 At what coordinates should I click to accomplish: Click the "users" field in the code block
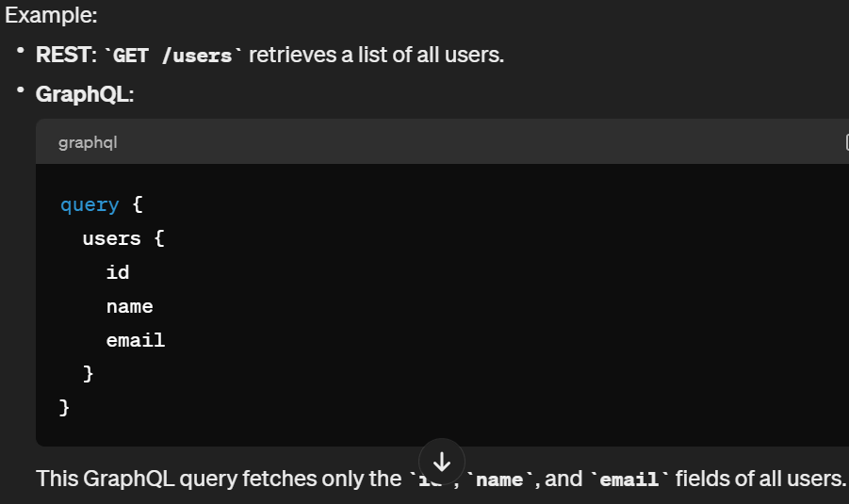(x=111, y=238)
